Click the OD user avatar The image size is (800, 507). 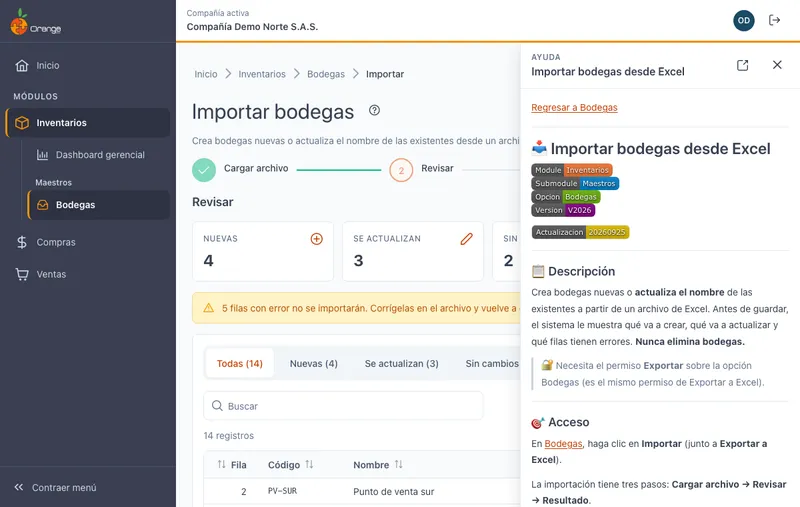click(x=743, y=20)
